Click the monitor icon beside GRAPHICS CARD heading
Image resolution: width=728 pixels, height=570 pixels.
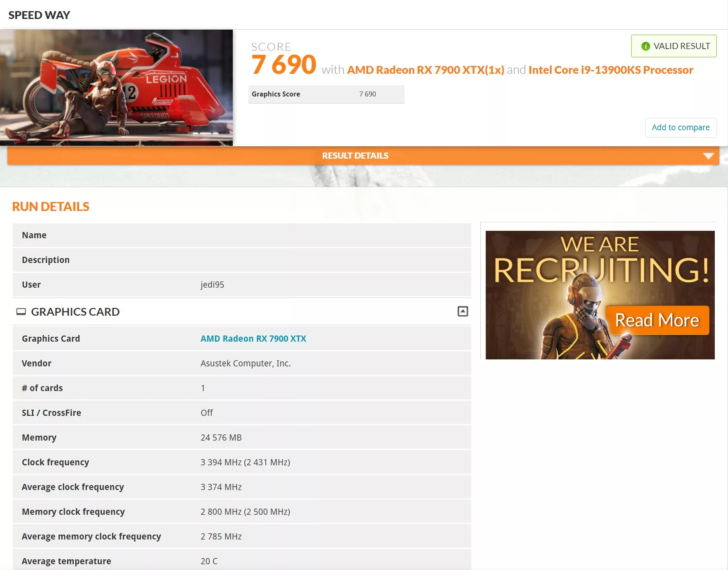pyautogui.click(x=21, y=312)
